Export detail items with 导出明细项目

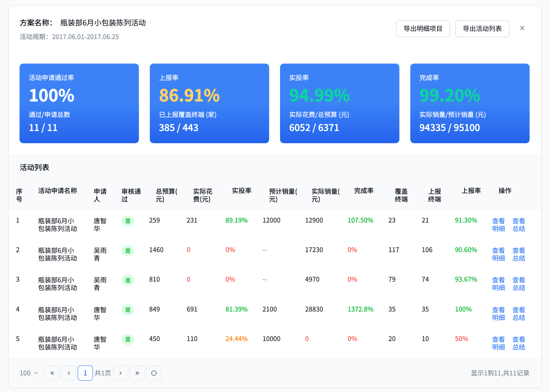coord(423,28)
